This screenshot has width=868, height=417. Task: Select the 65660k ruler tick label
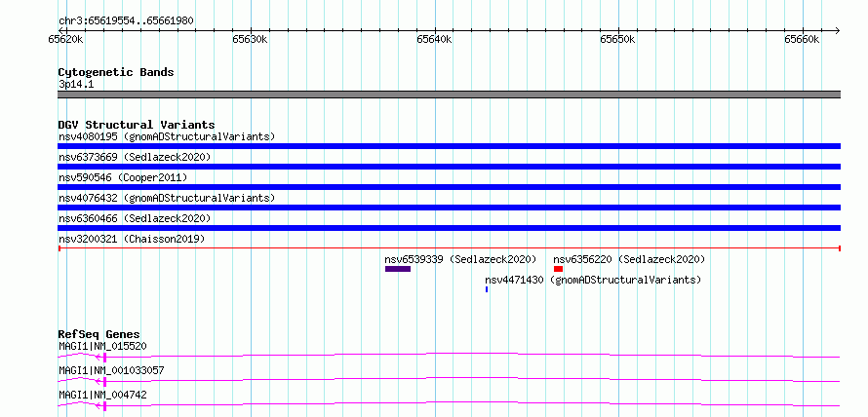[x=802, y=39]
